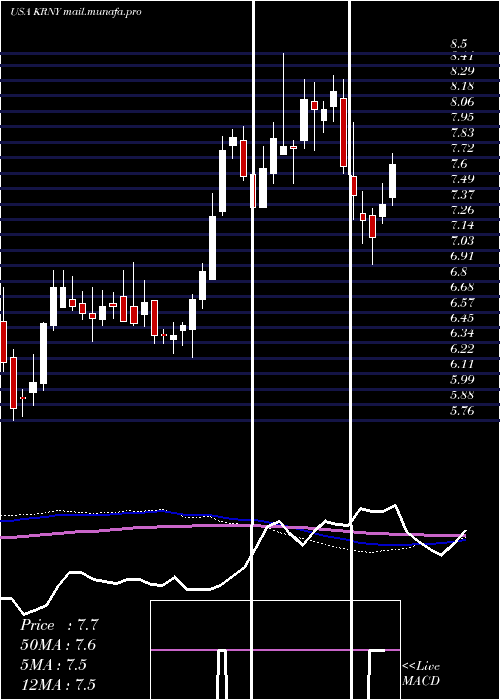
Task: Click the 7.95 price axis label
Action: click(x=462, y=117)
